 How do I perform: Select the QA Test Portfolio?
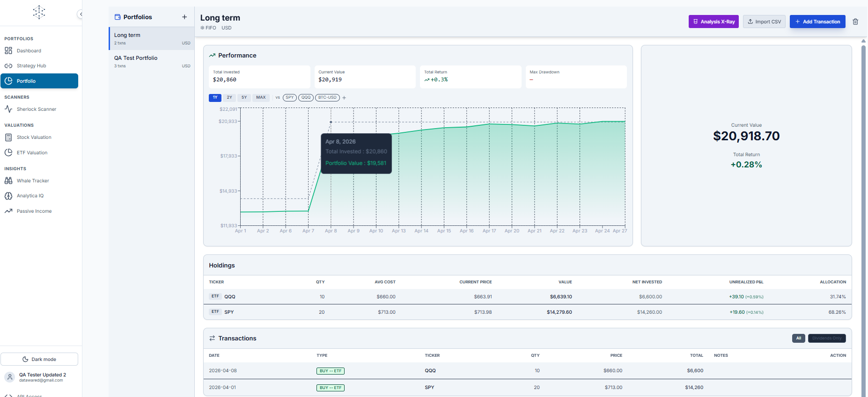coord(152,61)
